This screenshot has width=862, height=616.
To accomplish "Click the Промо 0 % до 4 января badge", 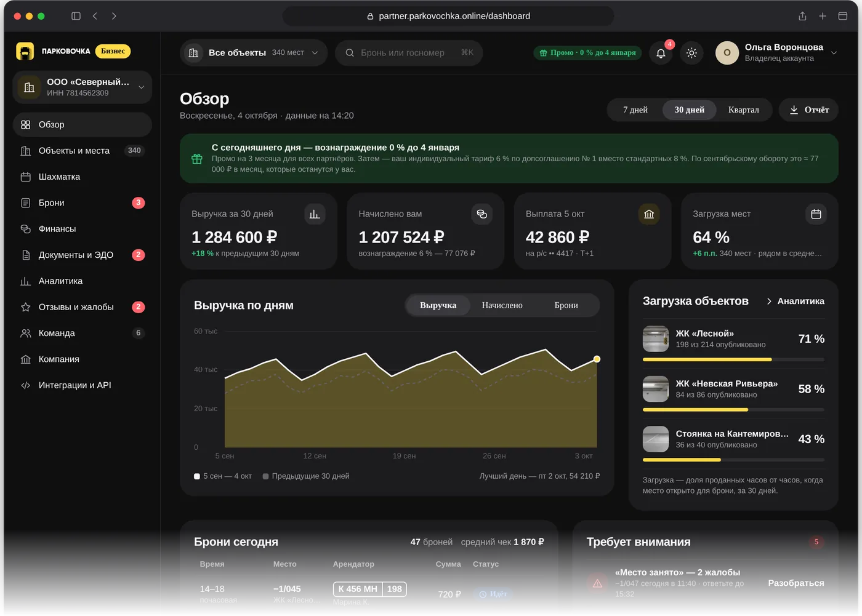I will [587, 53].
